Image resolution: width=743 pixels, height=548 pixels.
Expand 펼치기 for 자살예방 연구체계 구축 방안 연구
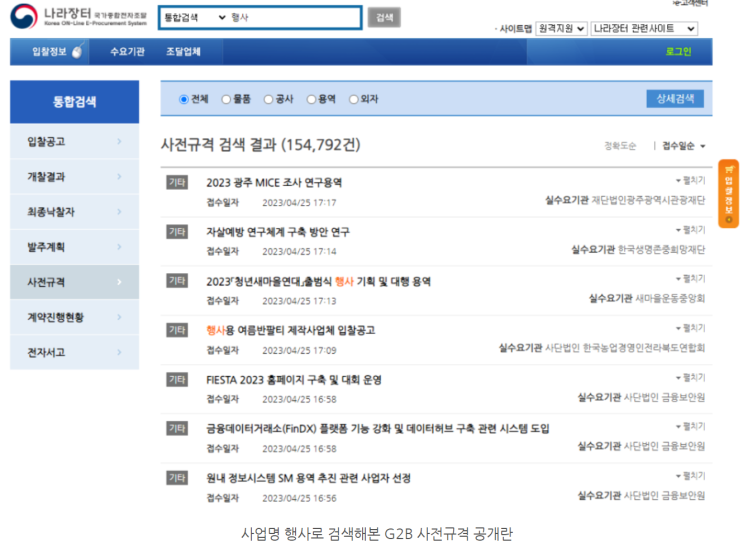click(x=690, y=229)
